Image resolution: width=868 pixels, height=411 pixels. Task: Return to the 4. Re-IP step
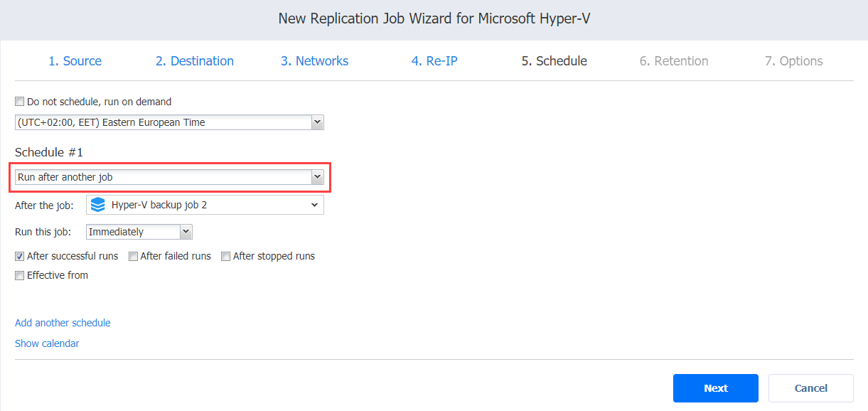pyautogui.click(x=434, y=61)
